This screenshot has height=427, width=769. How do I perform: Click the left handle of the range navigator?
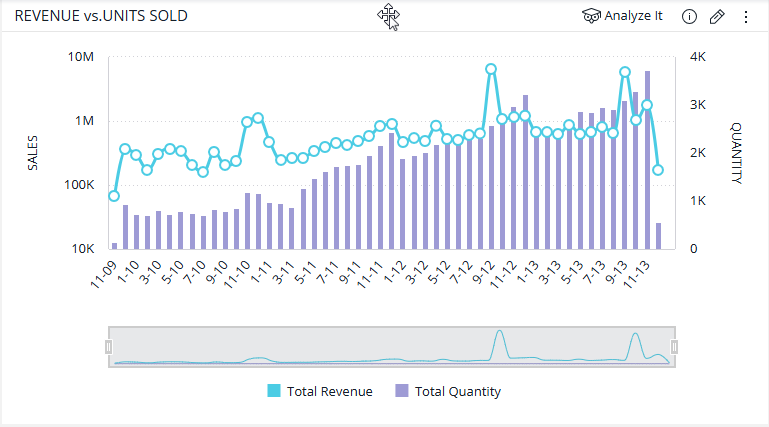point(109,346)
